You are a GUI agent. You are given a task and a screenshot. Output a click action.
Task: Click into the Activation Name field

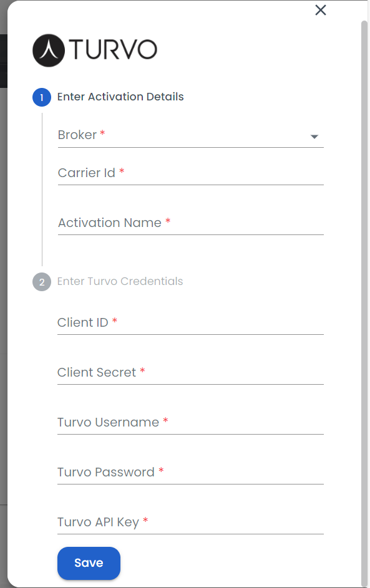click(191, 223)
